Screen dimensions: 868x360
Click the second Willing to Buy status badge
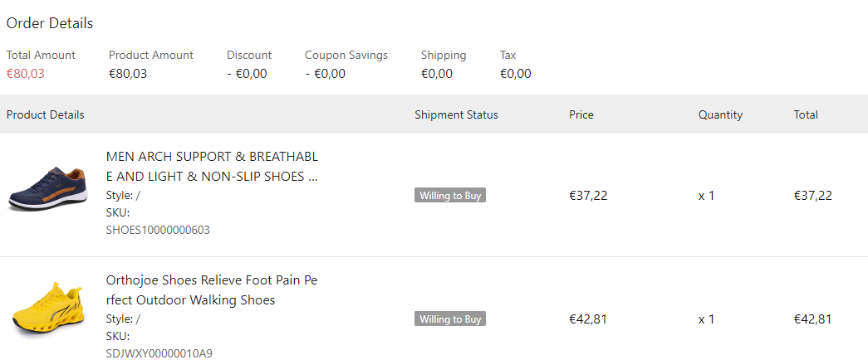pos(450,319)
